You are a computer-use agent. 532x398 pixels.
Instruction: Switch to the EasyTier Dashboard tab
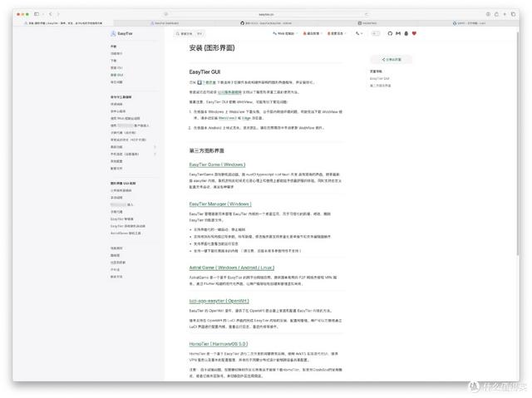pos(165,23)
